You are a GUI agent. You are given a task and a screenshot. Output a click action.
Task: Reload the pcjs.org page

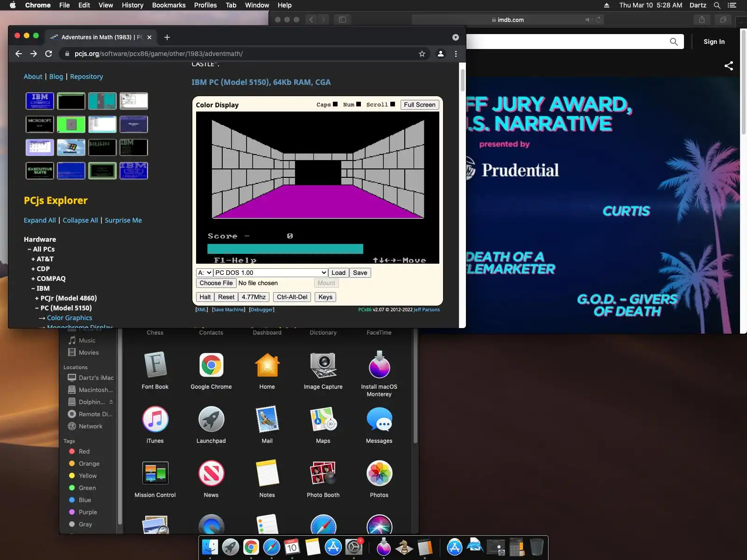pyautogui.click(x=49, y=54)
